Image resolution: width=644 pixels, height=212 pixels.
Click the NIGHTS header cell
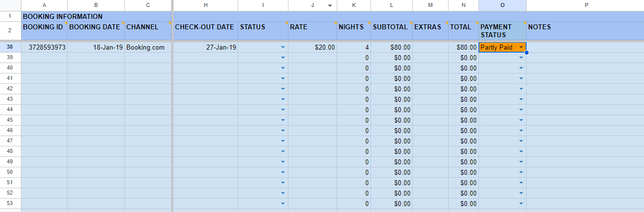(x=354, y=31)
